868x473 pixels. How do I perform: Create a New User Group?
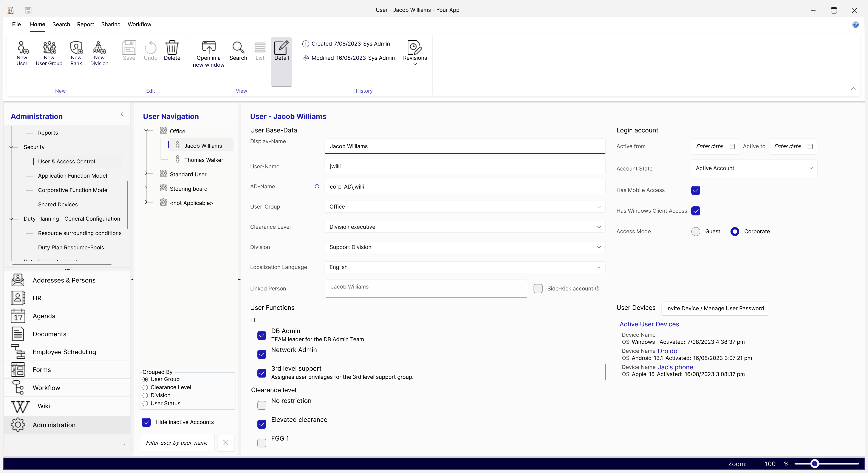[x=49, y=53]
